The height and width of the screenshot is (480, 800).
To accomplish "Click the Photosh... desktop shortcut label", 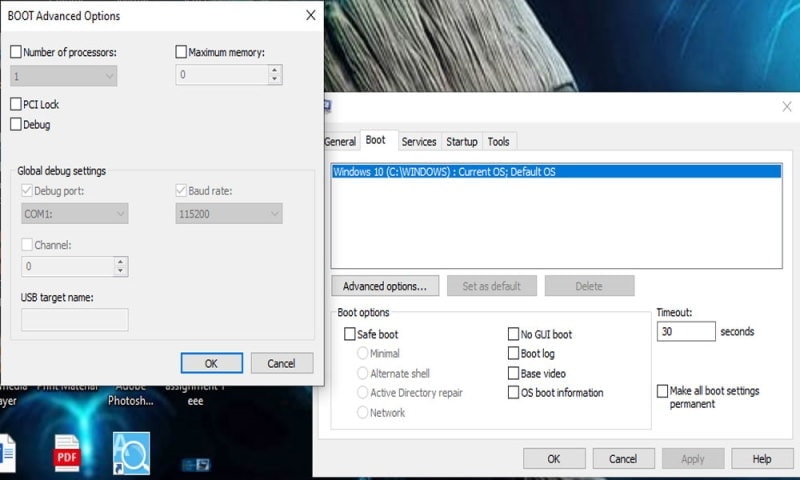I will pos(131,401).
